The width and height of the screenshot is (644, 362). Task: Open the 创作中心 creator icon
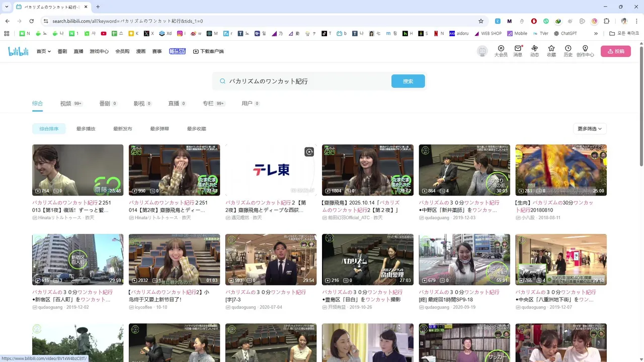(x=585, y=51)
